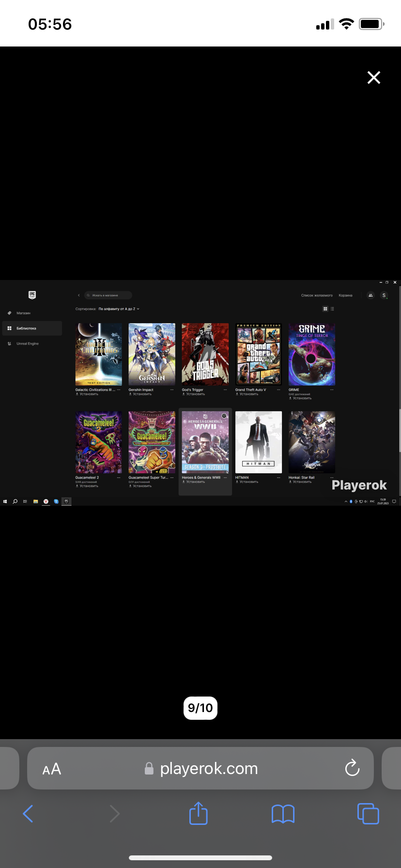Open the friends icon in launcher header
401x868 pixels.
[370, 295]
